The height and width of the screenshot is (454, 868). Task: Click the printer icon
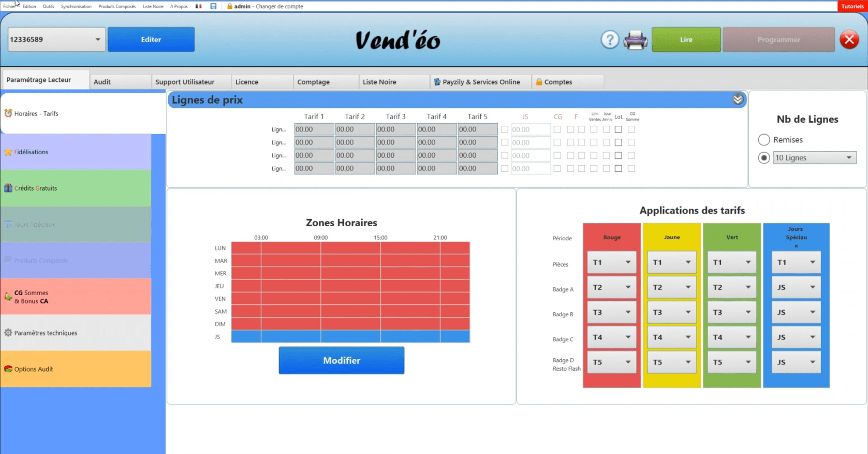tap(636, 40)
